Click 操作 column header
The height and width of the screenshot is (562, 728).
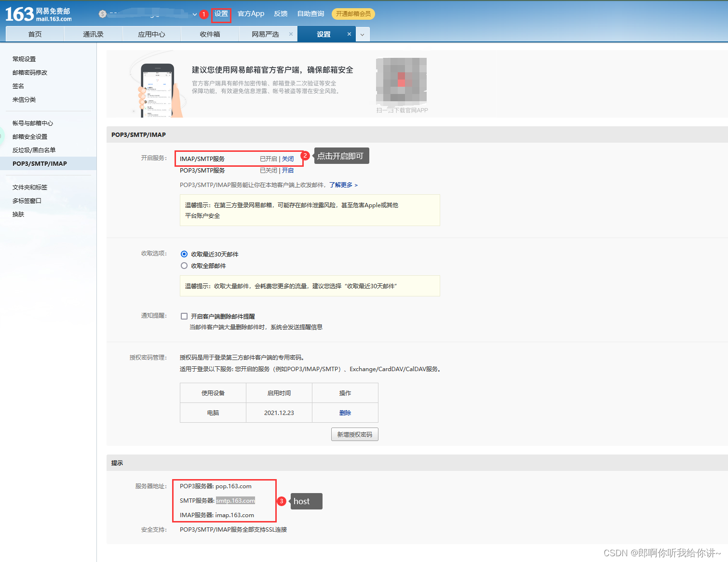click(345, 393)
